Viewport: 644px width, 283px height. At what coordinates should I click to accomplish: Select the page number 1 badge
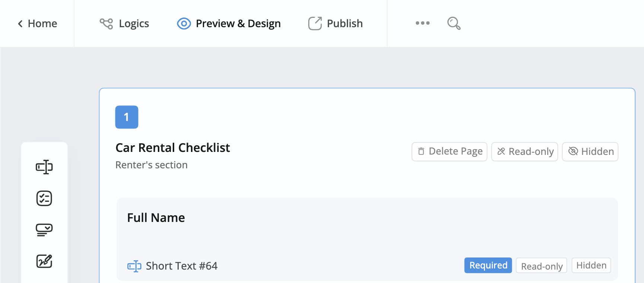coord(127,117)
